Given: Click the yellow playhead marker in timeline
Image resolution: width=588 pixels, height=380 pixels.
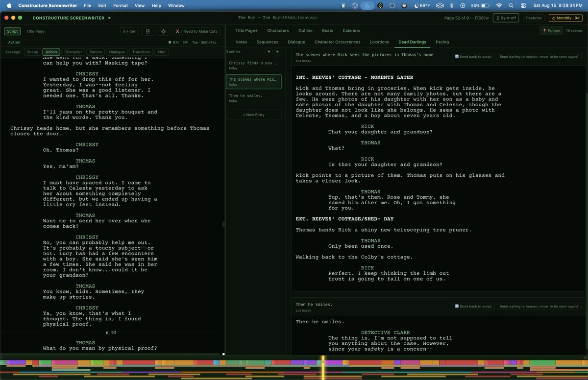Looking at the screenshot, I should coord(322,368).
